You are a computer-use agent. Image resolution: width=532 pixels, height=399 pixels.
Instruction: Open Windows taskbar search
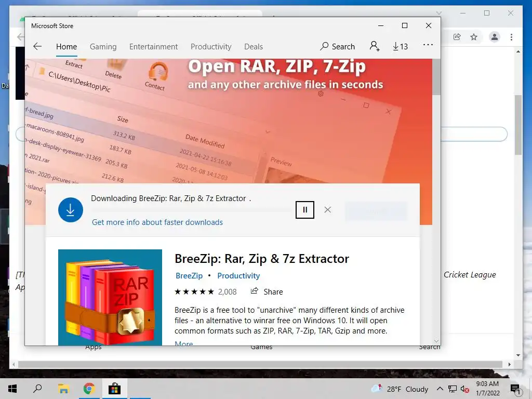coord(37,389)
